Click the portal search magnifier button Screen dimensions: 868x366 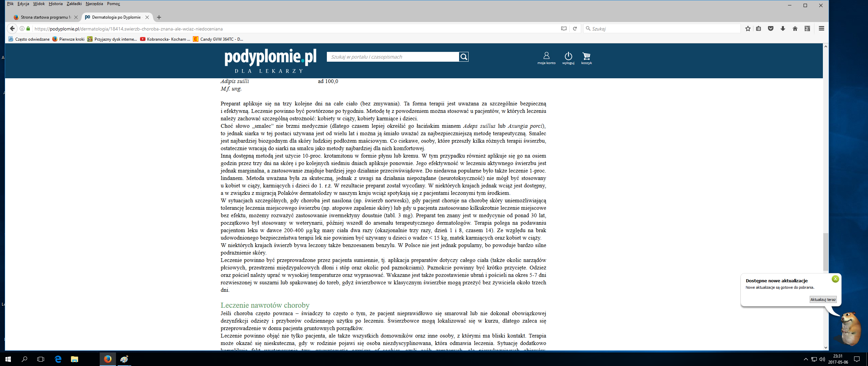[x=463, y=57]
